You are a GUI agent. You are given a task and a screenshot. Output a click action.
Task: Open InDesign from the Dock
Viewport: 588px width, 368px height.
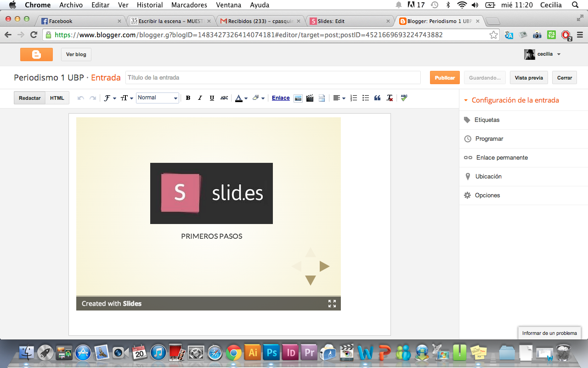[291, 353]
